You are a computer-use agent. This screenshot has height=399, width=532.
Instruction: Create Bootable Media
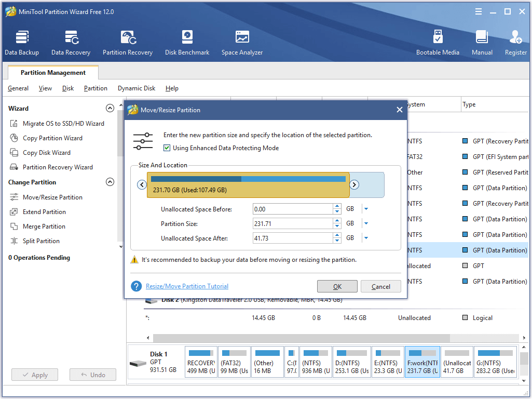point(438,43)
